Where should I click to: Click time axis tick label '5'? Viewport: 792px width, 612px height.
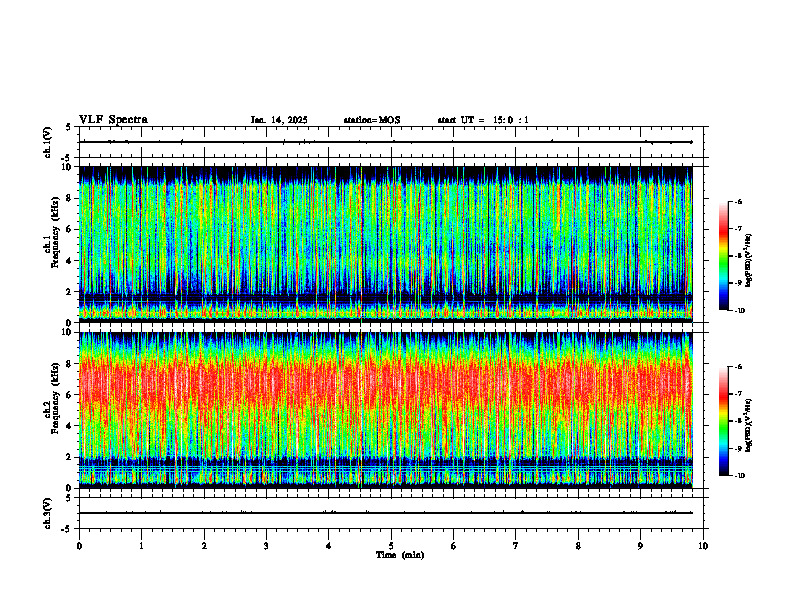click(x=391, y=546)
